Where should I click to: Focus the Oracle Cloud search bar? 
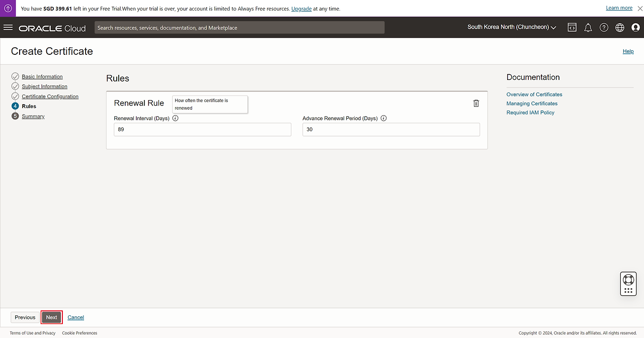[x=239, y=28]
